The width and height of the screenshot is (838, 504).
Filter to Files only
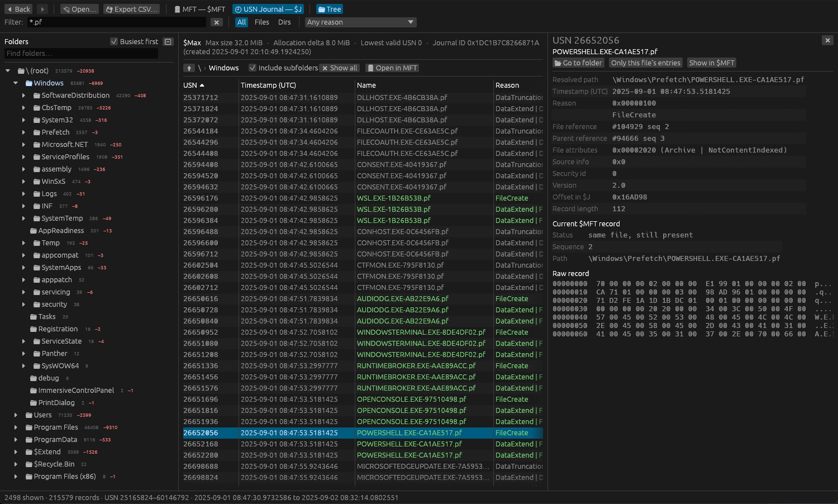click(x=262, y=22)
